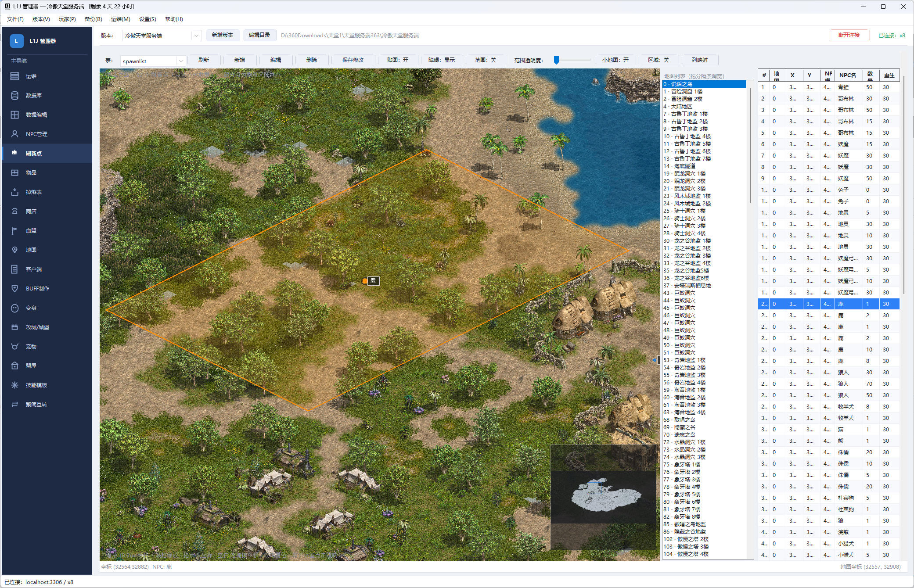The width and height of the screenshot is (914, 588).
Task: Open the 技能模板 sidebar section
Action: tap(47, 385)
